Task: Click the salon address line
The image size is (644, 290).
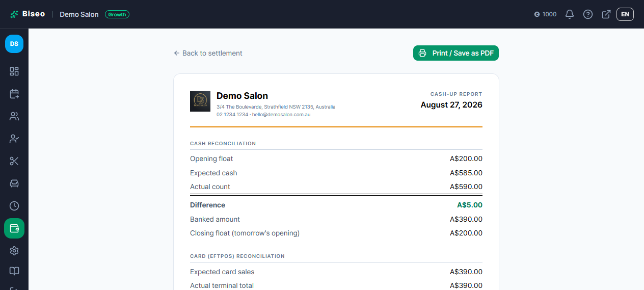Action: point(276,107)
